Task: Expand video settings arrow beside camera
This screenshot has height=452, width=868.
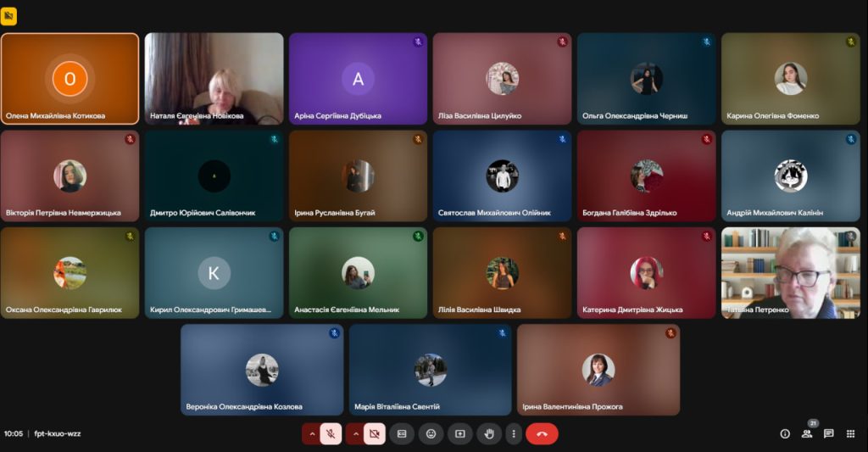Action: [354, 433]
